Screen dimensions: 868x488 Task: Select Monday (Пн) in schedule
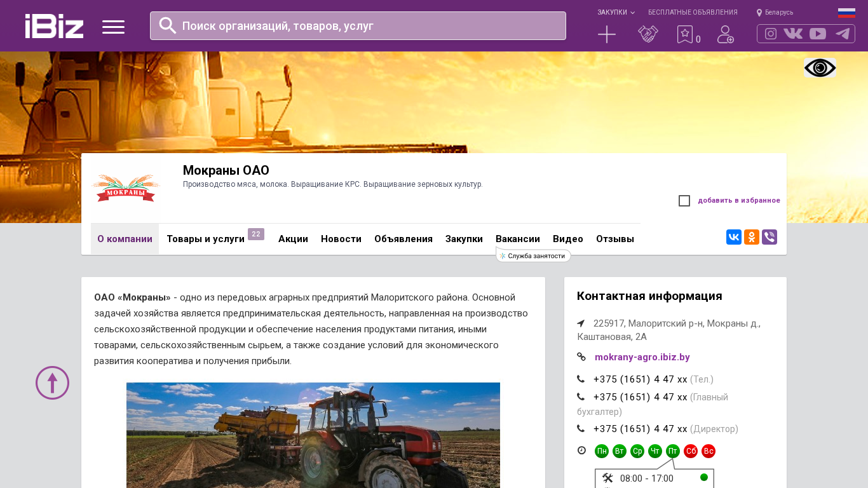coord(602,451)
